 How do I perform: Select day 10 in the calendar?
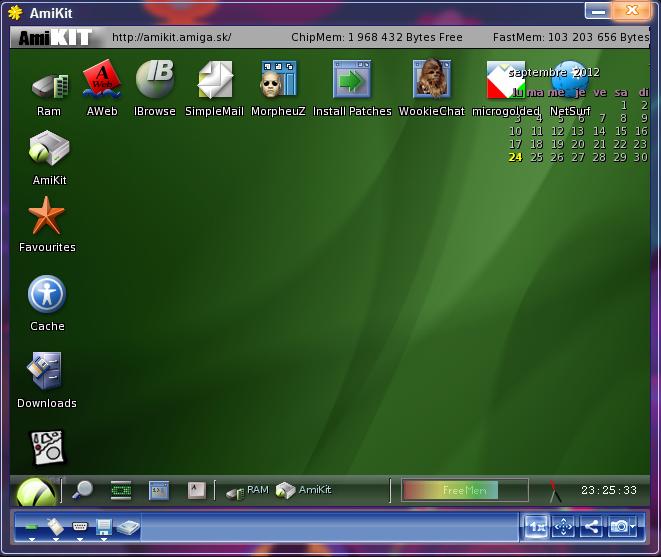click(515, 132)
